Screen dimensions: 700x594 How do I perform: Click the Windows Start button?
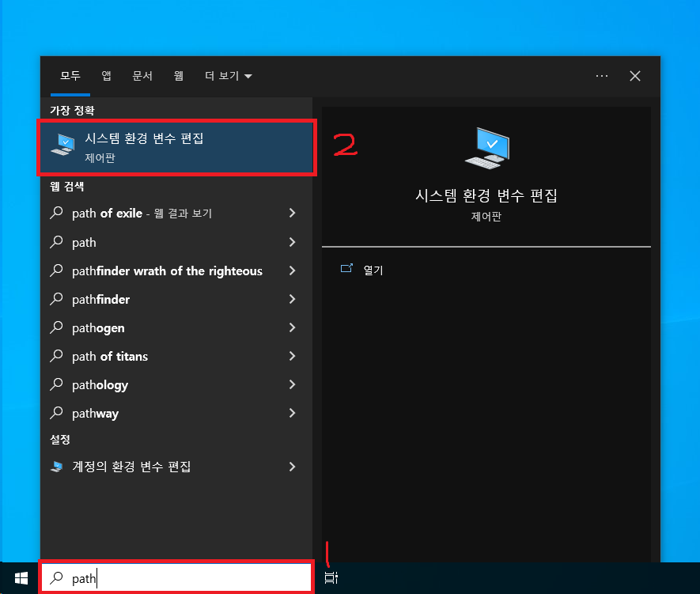(x=20, y=578)
